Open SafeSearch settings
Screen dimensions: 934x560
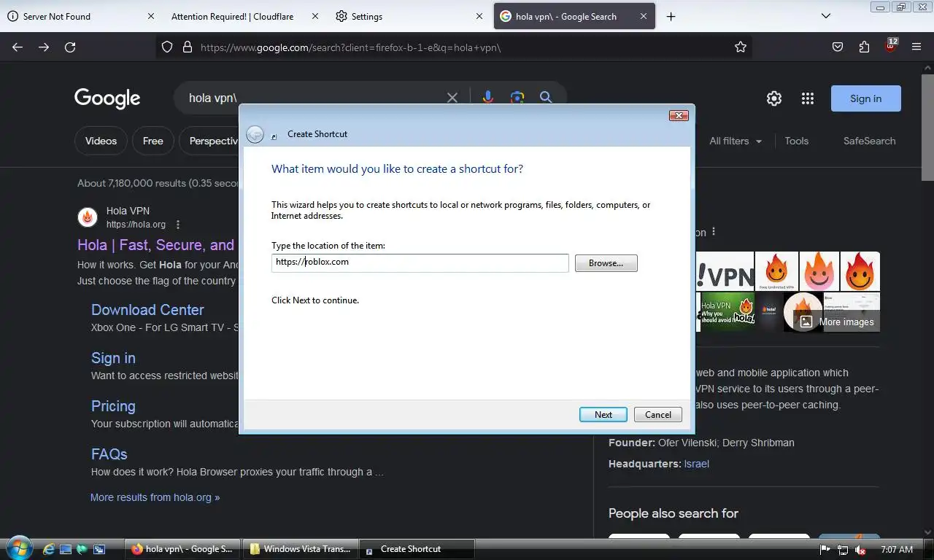coord(869,141)
